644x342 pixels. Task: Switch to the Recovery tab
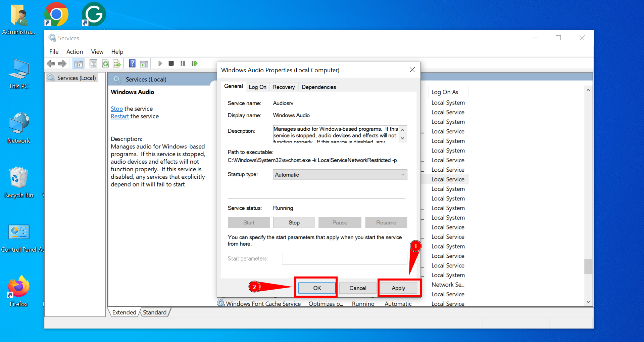point(284,87)
